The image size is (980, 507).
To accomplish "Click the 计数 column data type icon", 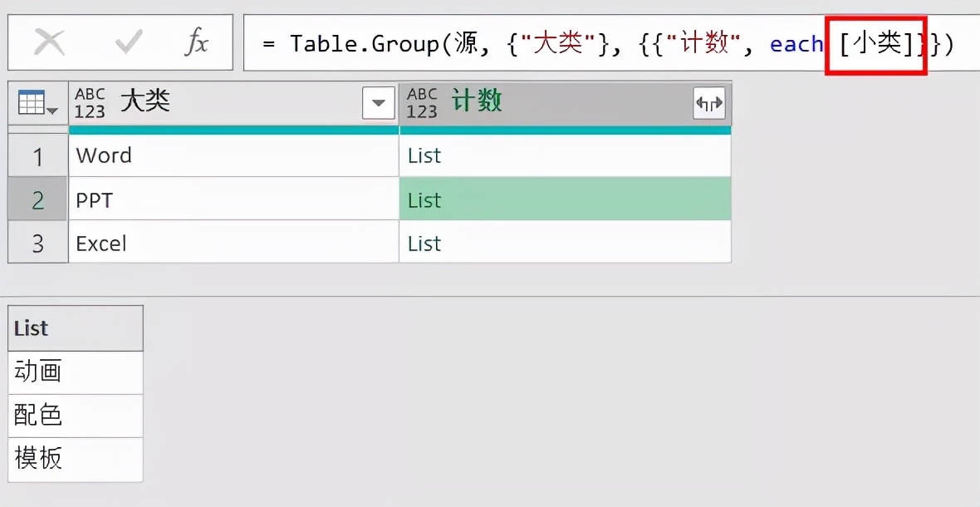I will (x=422, y=103).
